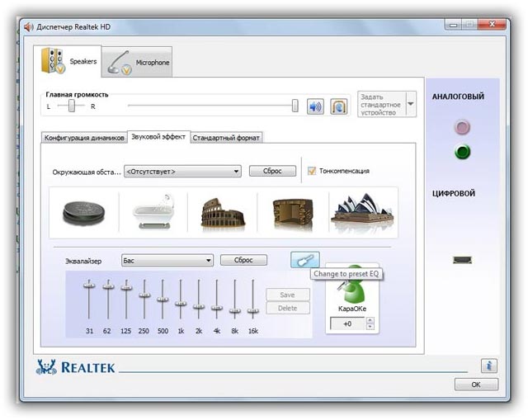This screenshot has width=528, height=420.
Task: Increase KaraOKe key with up arrow
Action: click(370, 320)
